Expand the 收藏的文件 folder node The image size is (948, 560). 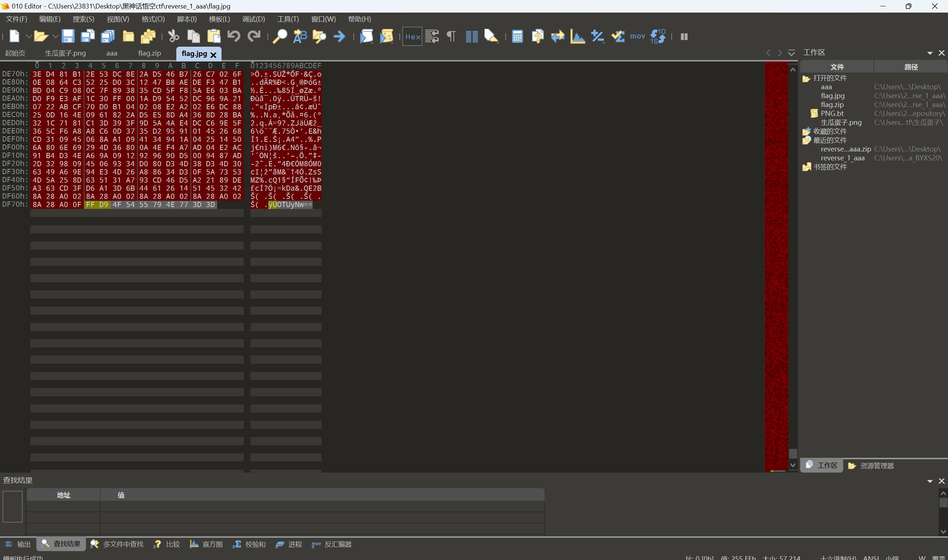click(806, 131)
